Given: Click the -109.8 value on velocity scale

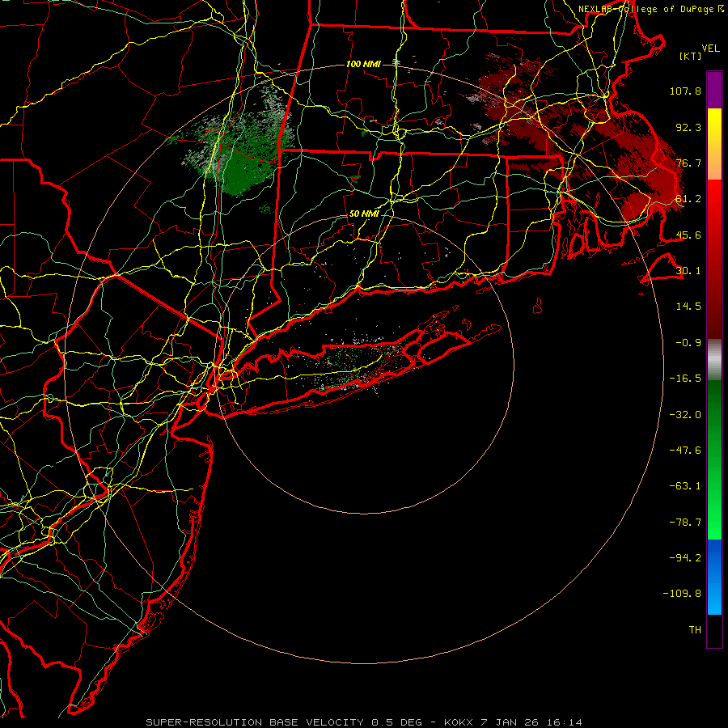Looking at the screenshot, I should point(682,594).
